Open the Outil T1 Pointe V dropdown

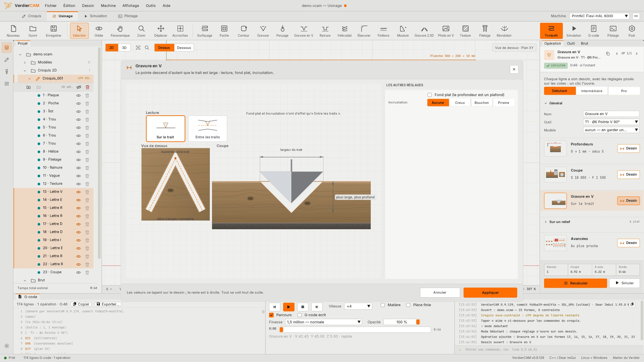click(x=611, y=122)
